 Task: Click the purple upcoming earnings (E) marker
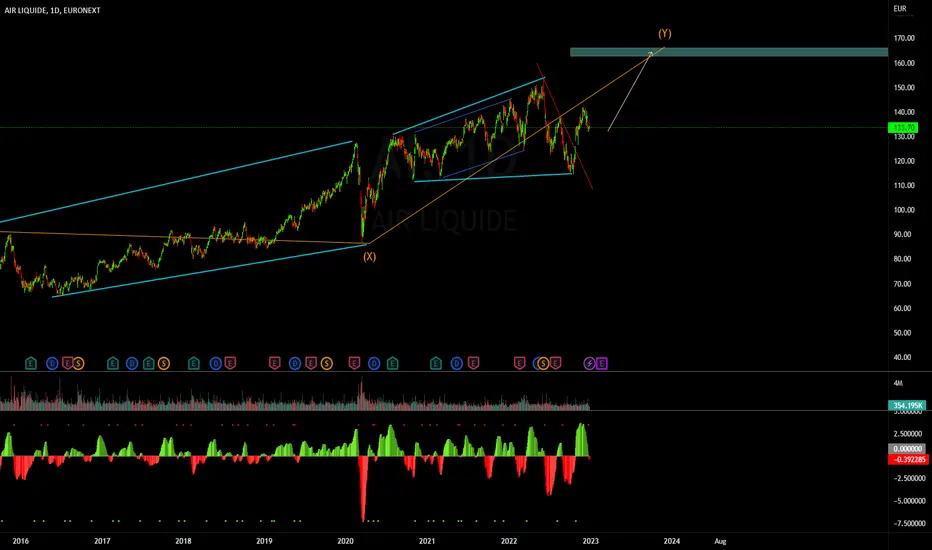tap(602, 363)
